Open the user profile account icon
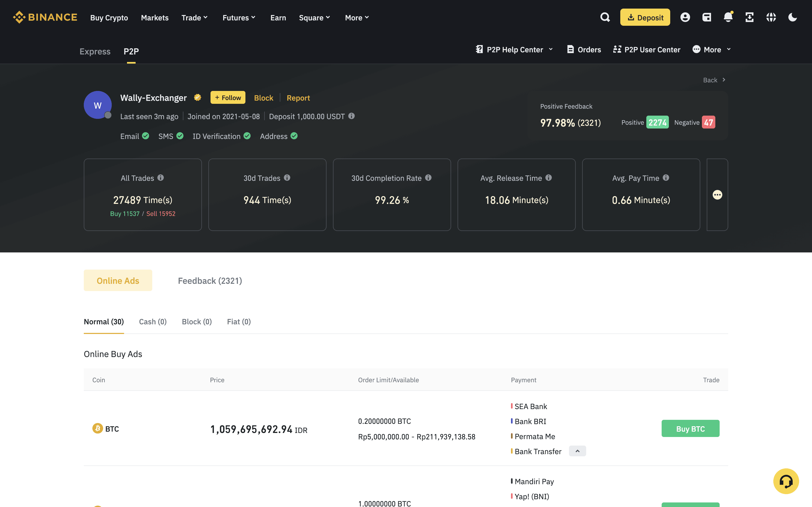This screenshot has height=507, width=812. tap(685, 17)
